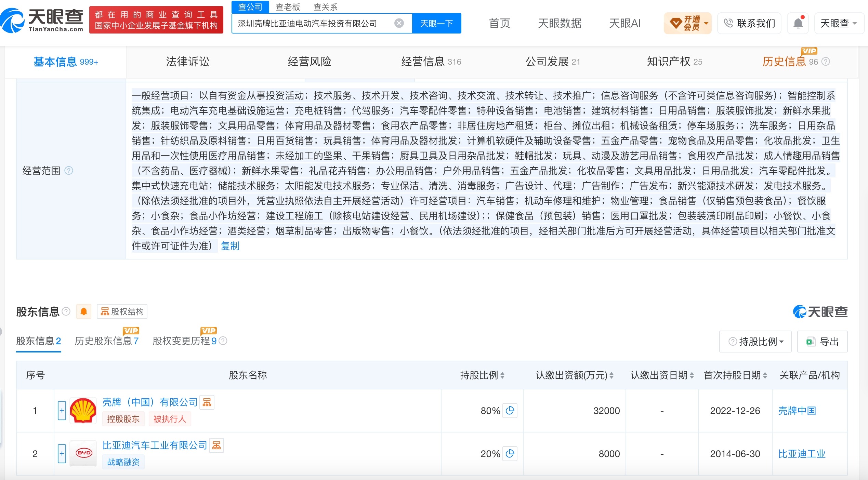Open the notification bell in header

(x=798, y=23)
